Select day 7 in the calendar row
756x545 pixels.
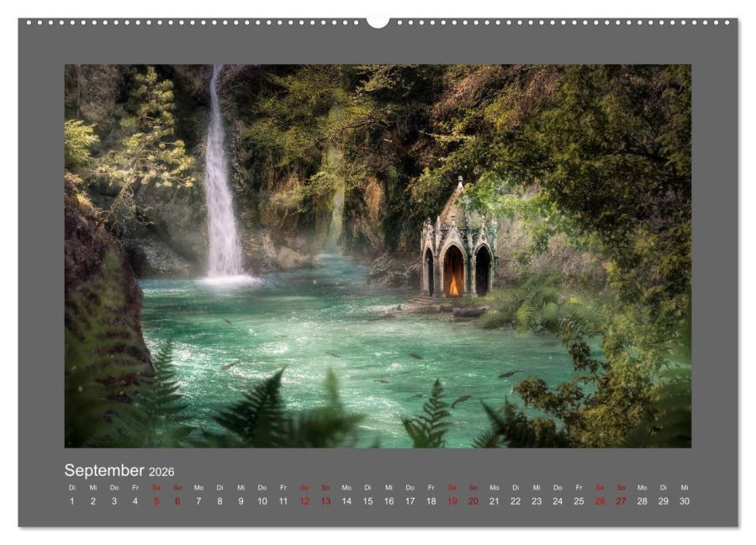pos(198,501)
